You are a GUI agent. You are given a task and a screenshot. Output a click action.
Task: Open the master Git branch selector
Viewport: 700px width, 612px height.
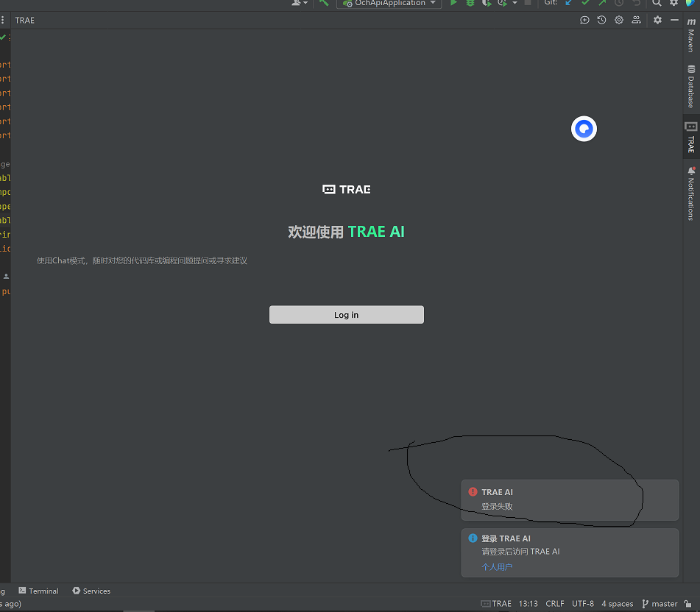pyautogui.click(x=660, y=603)
